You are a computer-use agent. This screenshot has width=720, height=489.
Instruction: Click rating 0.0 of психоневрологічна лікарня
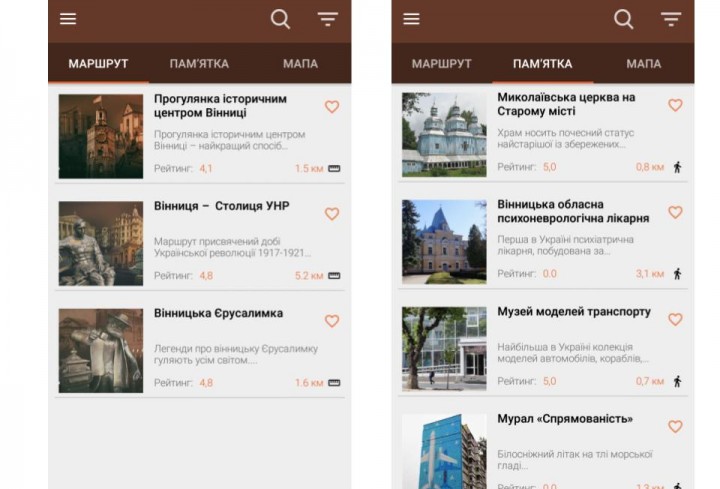(x=549, y=274)
